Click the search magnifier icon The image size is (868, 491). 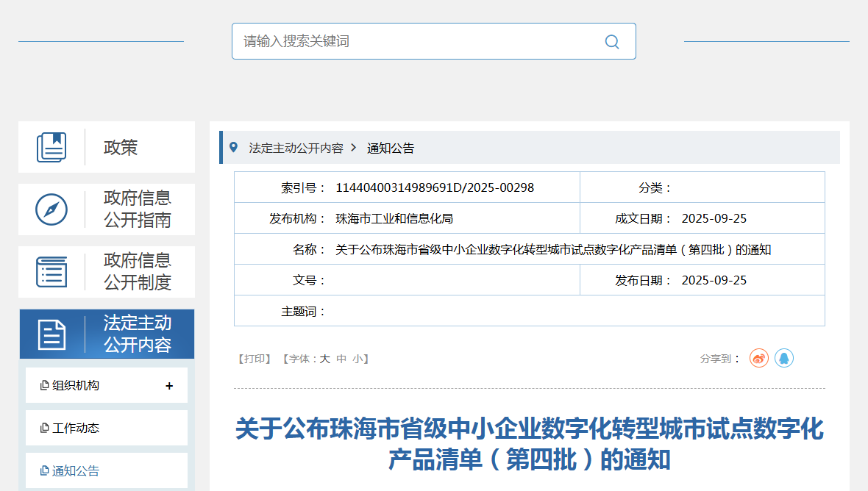coord(611,41)
